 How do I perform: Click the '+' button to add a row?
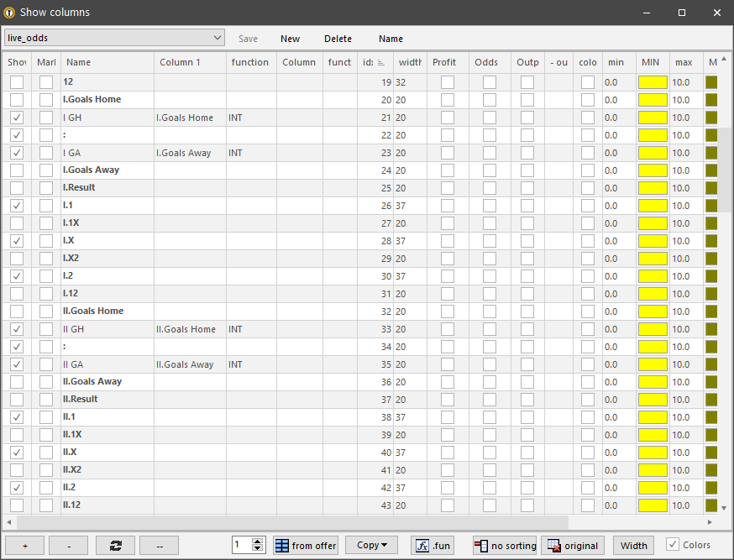(x=24, y=545)
